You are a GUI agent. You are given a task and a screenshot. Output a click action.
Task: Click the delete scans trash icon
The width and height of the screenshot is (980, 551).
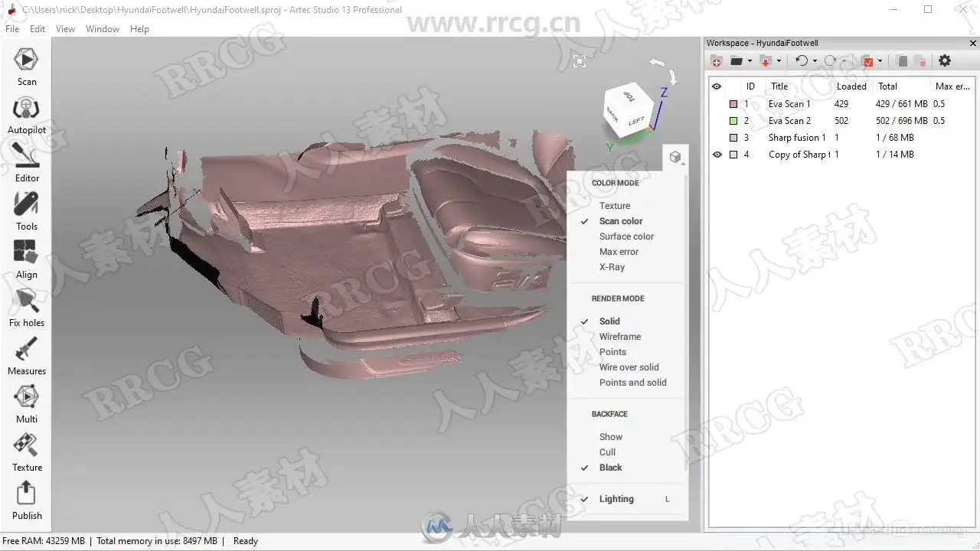coord(922,61)
